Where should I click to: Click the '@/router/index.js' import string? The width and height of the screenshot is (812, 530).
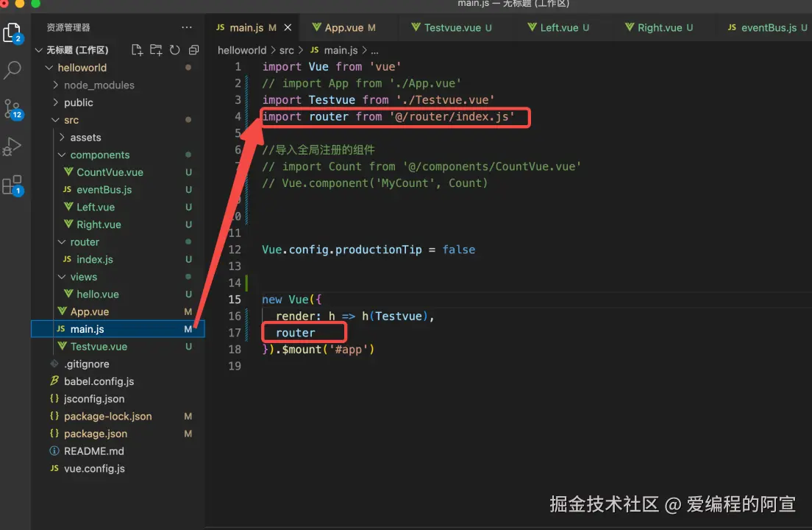point(452,116)
